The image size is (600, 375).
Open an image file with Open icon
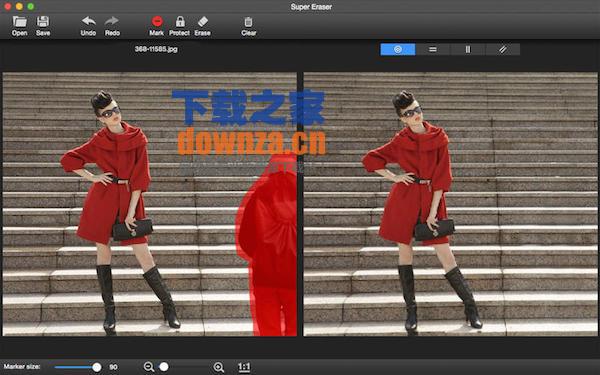point(19,26)
